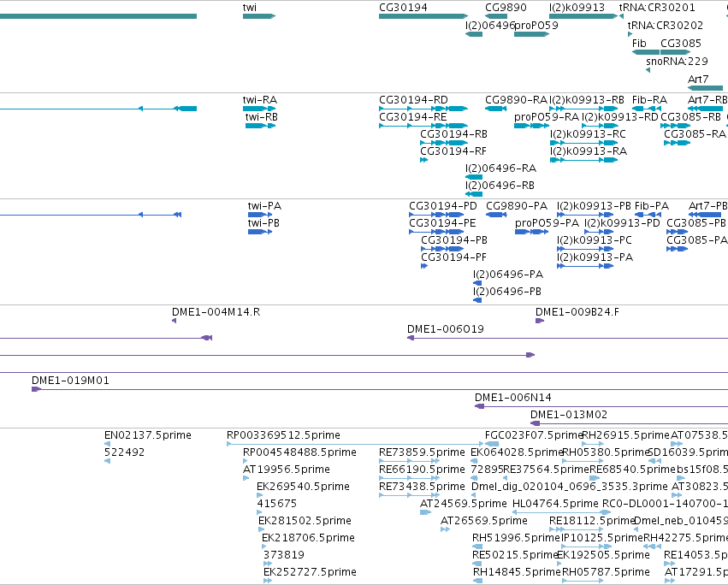Image resolution: width=728 pixels, height=585 pixels.
Task: Click the RP003369512.5prime EST label
Action: [x=283, y=435]
